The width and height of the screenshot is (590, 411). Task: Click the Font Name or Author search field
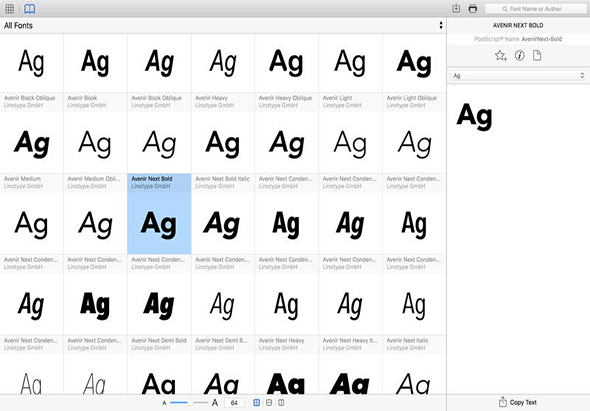(x=535, y=9)
